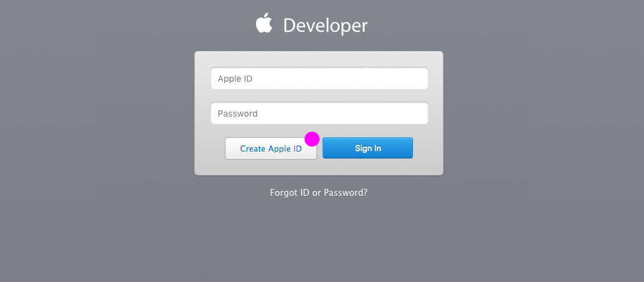Click the Create Apple ID button
The image size is (644, 282).
tap(271, 148)
